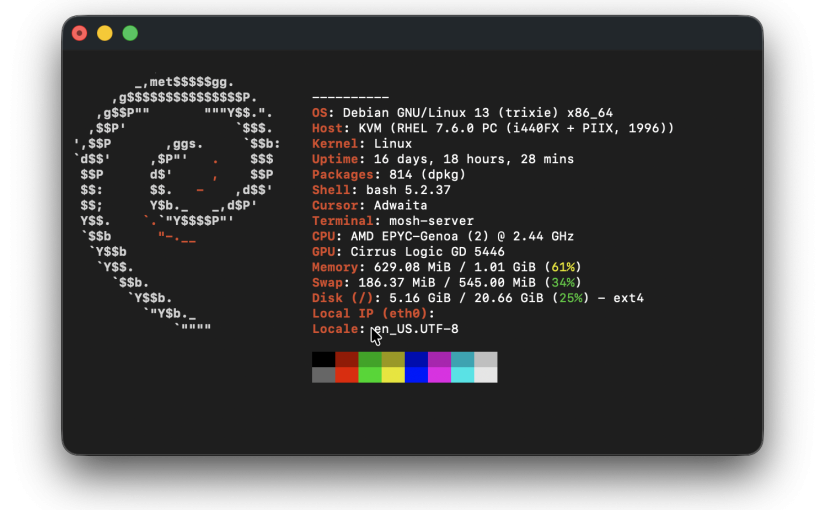
Task: Click "Cirrus Logic GD 5446" value
Action: pyautogui.click(x=427, y=252)
